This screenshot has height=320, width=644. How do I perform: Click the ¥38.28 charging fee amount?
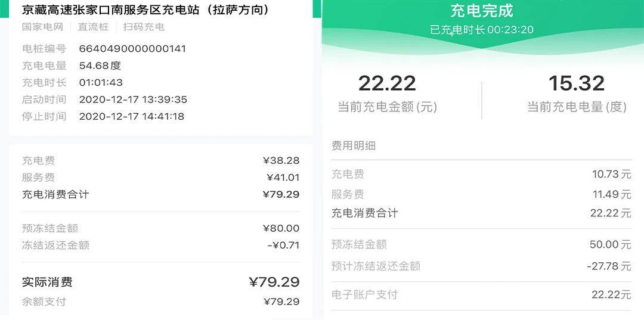pyautogui.click(x=281, y=160)
